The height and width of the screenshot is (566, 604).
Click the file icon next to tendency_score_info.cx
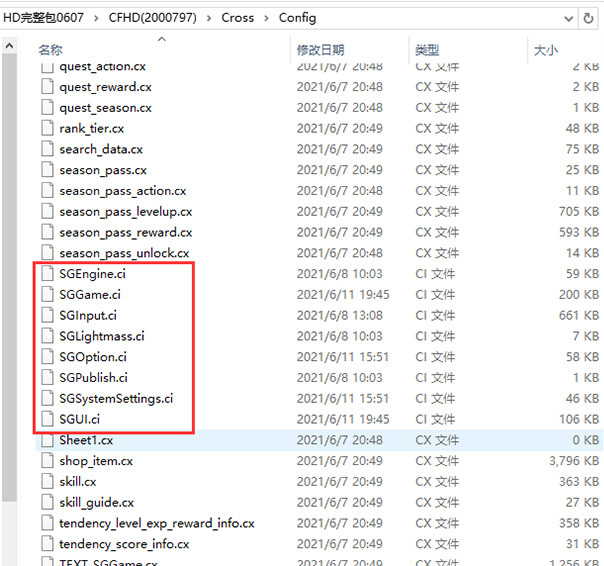pyautogui.click(x=47, y=544)
